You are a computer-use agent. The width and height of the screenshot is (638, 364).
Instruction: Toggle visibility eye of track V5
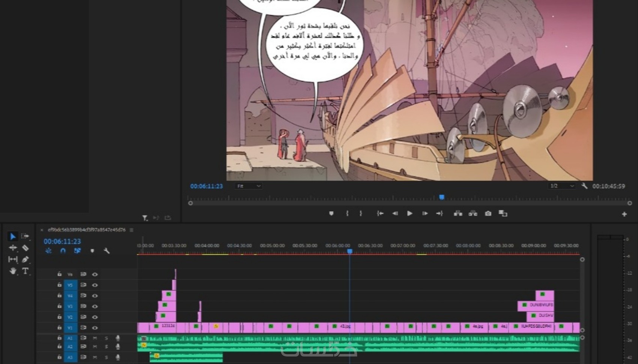95,285
